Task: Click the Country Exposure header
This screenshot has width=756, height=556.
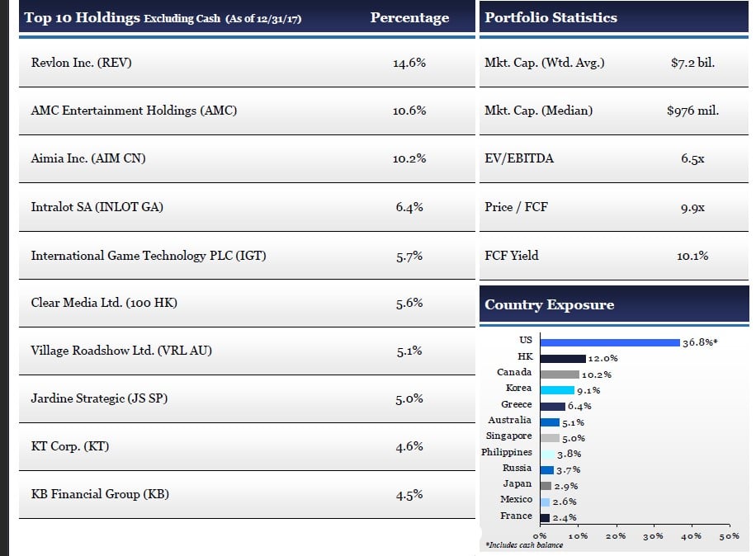Action: click(550, 304)
